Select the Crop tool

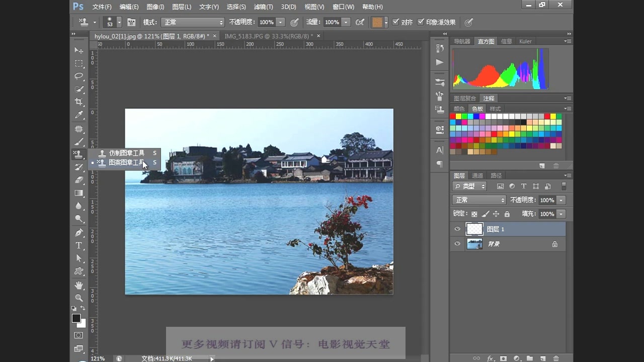[x=79, y=102]
